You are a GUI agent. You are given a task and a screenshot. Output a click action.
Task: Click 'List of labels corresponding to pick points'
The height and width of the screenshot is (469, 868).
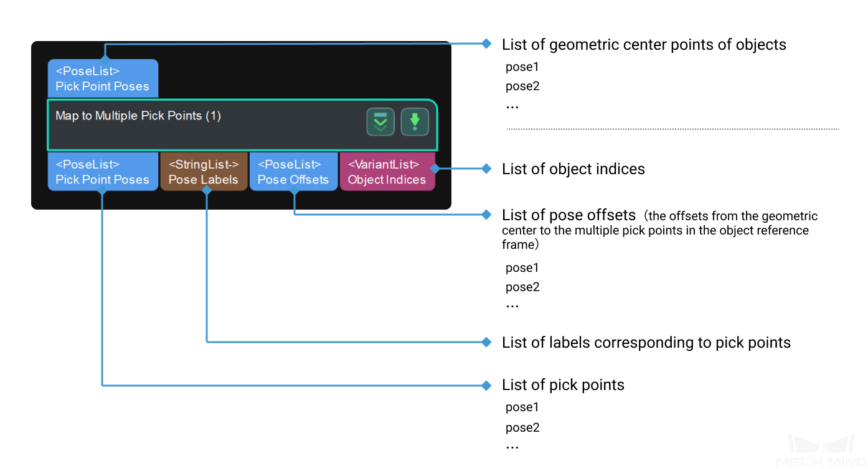[646, 343]
